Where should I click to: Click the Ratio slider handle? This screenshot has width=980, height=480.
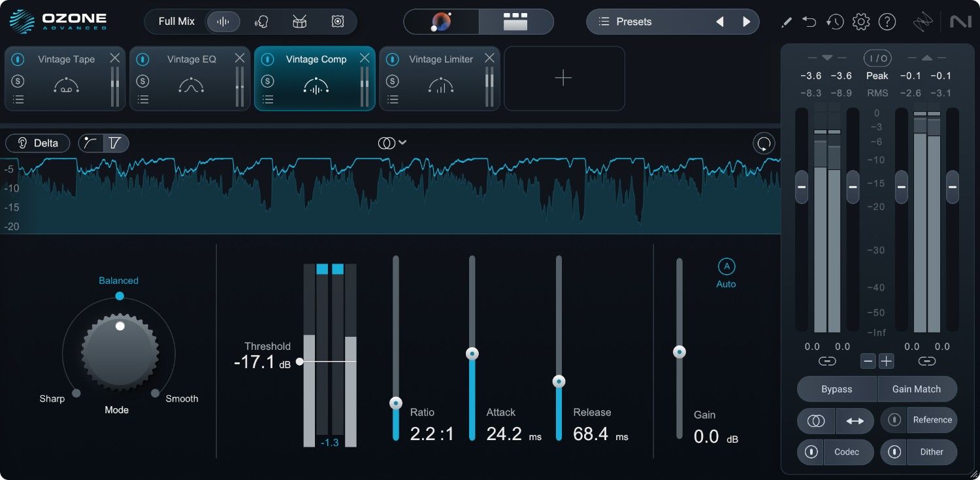pyautogui.click(x=396, y=403)
